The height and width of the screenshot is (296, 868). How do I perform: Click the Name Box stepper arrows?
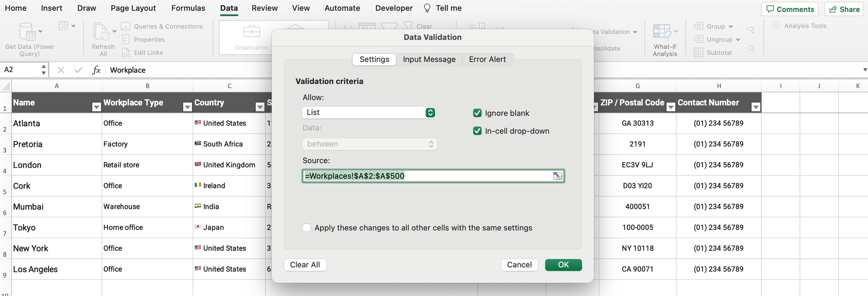pyautogui.click(x=43, y=70)
